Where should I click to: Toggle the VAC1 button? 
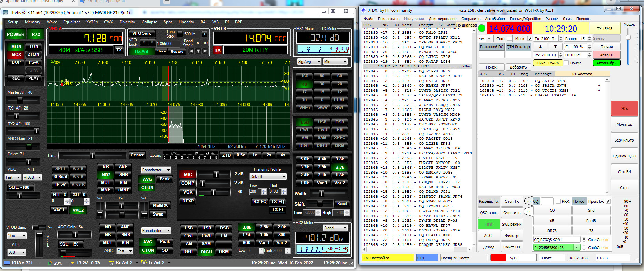tap(59, 210)
